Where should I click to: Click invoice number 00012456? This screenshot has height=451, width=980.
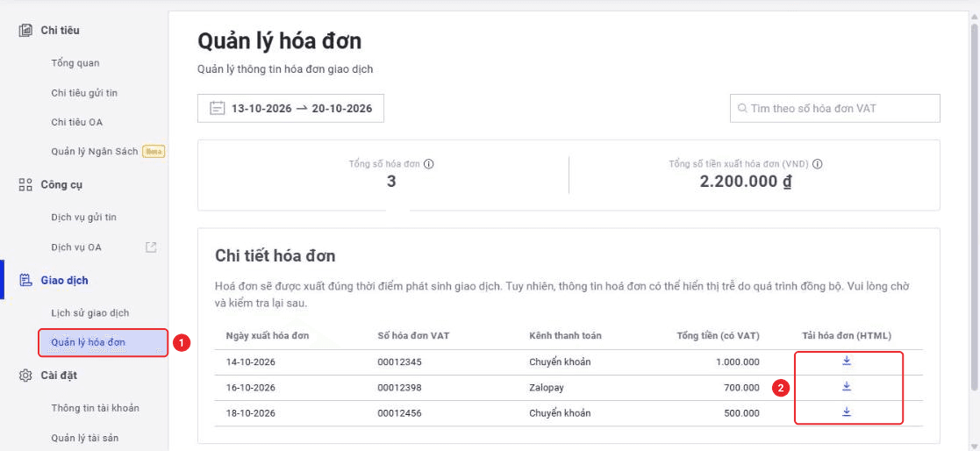pyautogui.click(x=399, y=413)
